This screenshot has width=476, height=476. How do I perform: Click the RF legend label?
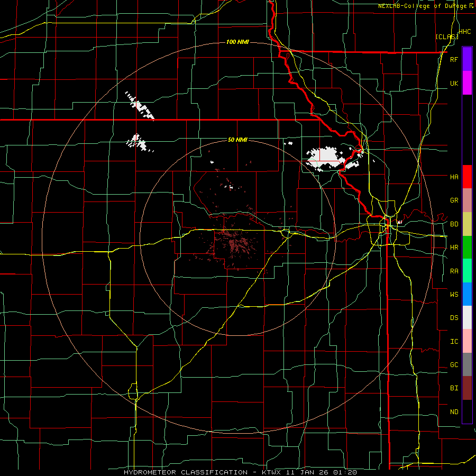[454, 60]
